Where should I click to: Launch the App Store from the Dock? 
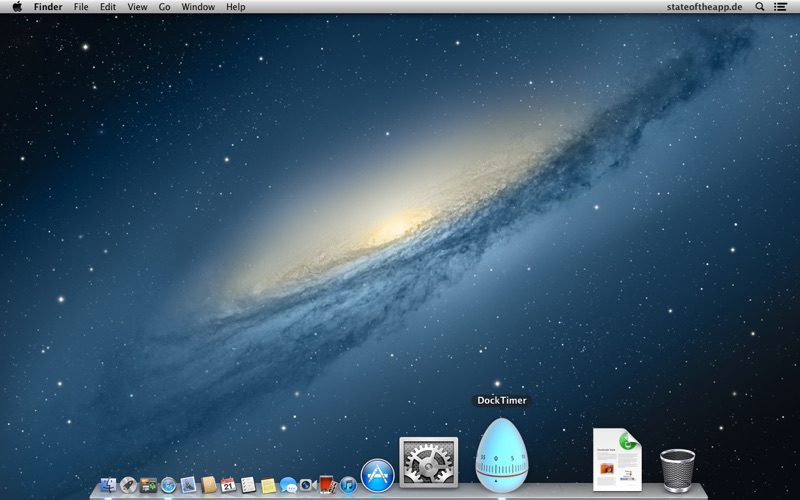click(x=377, y=475)
